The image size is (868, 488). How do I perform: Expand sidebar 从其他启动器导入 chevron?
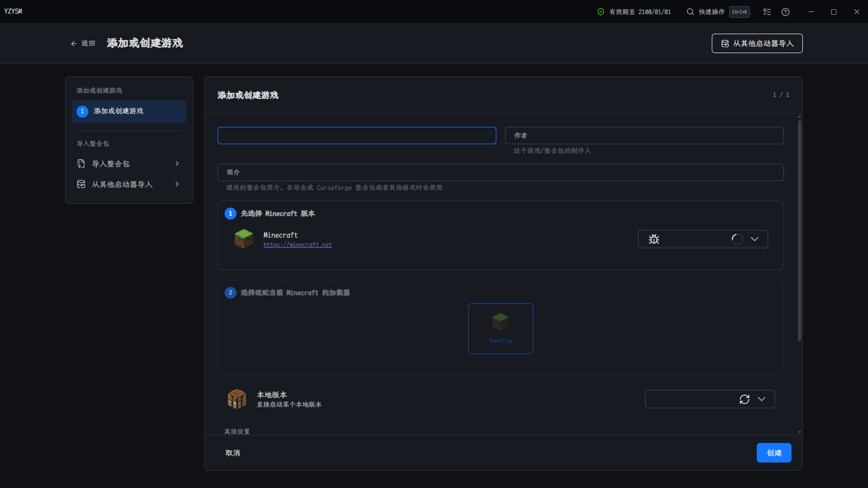click(x=177, y=184)
